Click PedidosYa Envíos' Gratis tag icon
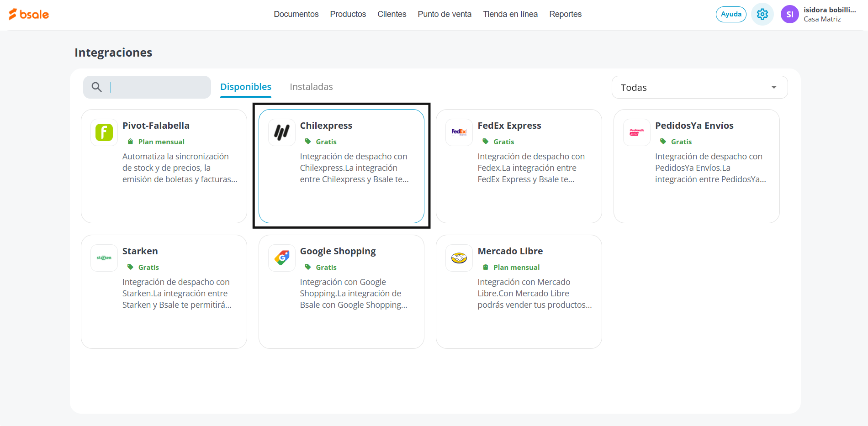 663,142
